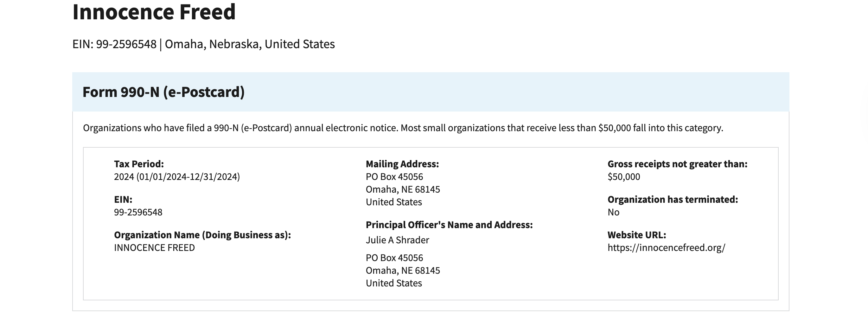The height and width of the screenshot is (320, 868).
Task: Click the Organization Name (Doing Business as) label
Action: click(202, 235)
